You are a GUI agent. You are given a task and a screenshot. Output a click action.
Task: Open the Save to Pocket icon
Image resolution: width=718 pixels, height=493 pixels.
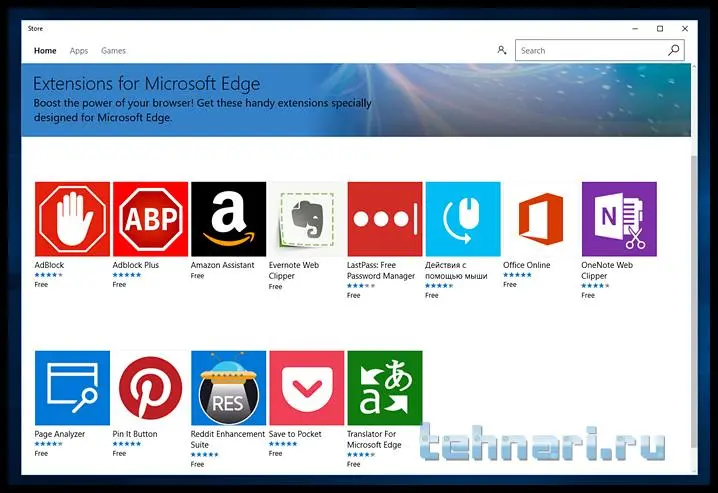[307, 388]
